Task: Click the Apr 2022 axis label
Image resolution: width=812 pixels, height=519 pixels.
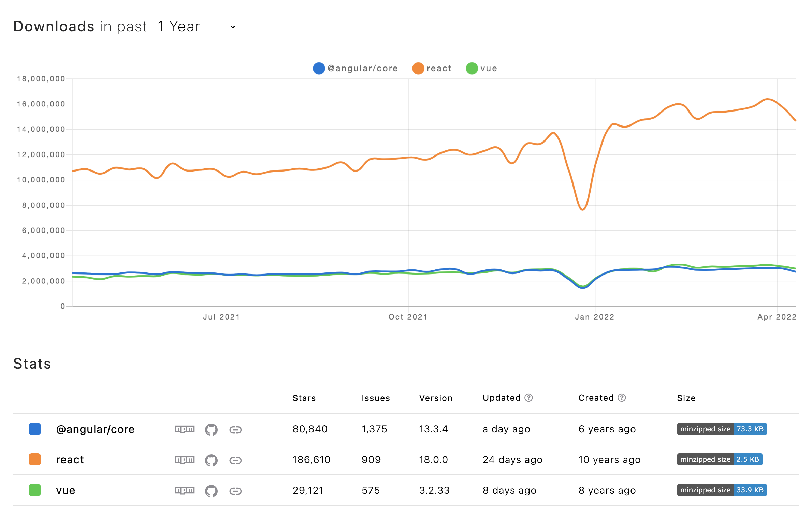Action: point(777,317)
